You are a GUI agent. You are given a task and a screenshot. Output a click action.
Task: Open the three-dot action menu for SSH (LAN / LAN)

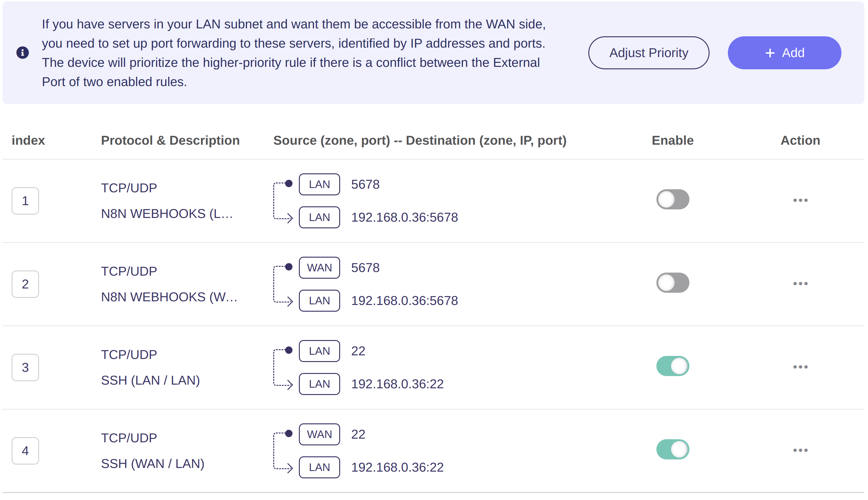pyautogui.click(x=800, y=367)
